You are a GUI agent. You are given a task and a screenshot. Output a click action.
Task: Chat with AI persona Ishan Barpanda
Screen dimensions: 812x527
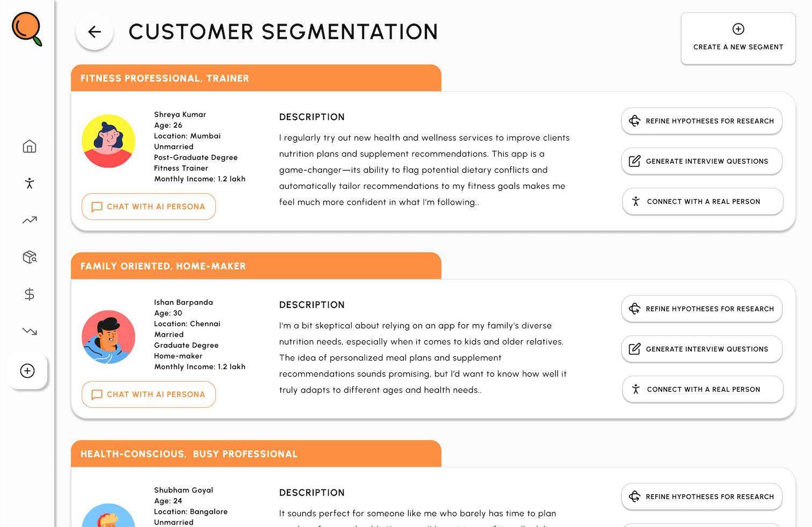tap(149, 394)
